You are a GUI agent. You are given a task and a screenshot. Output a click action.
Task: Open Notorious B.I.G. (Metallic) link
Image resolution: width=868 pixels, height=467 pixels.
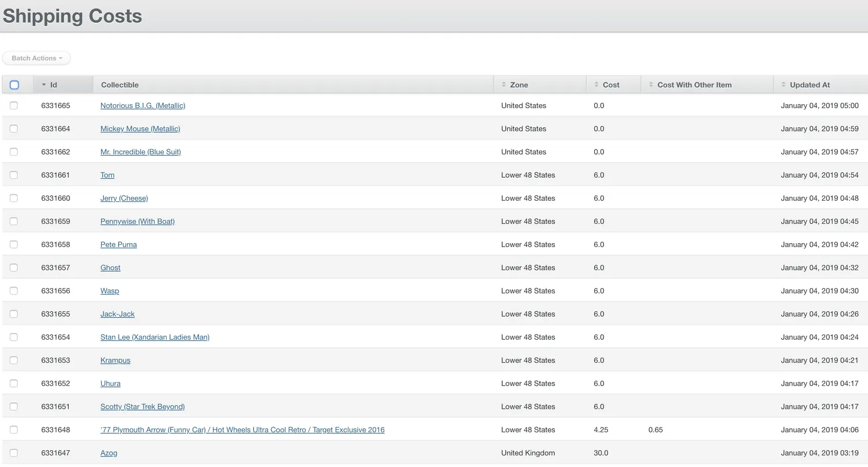click(x=142, y=105)
